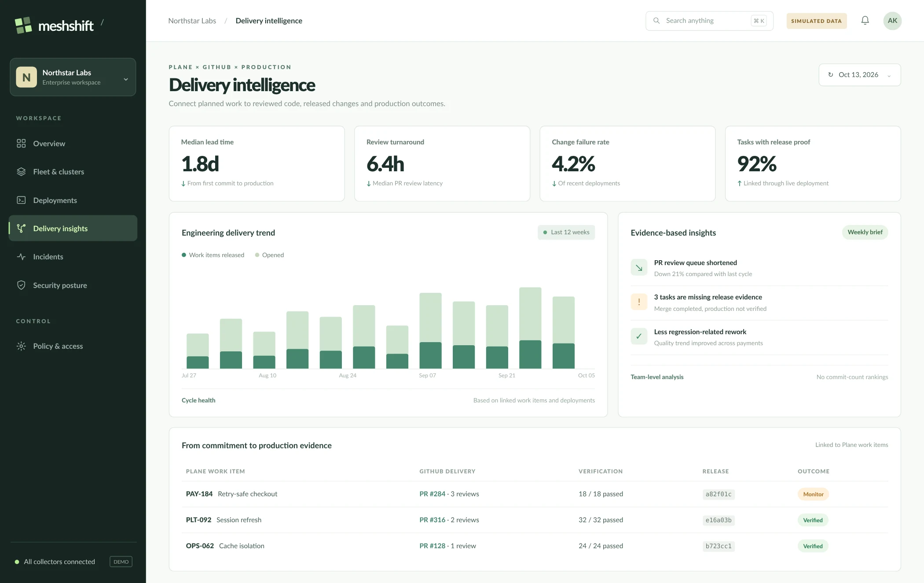Click the checkmark icon for regression rework
The image size is (924, 583).
(639, 336)
